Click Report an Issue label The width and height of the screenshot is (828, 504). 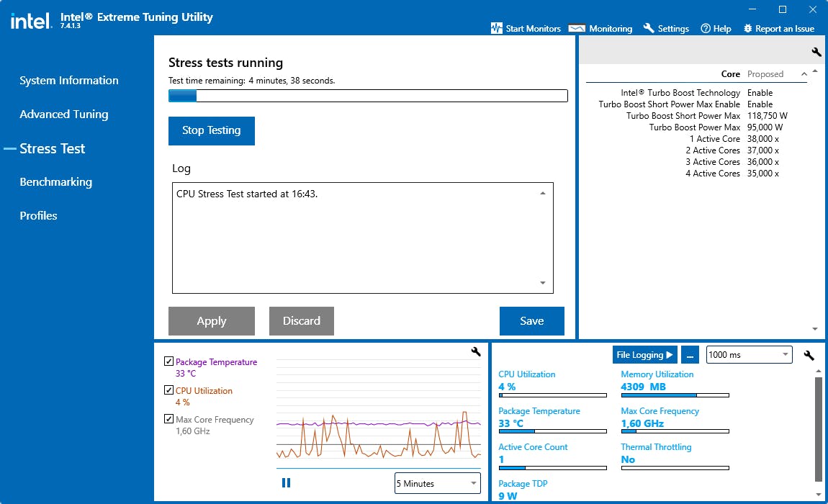785,29
